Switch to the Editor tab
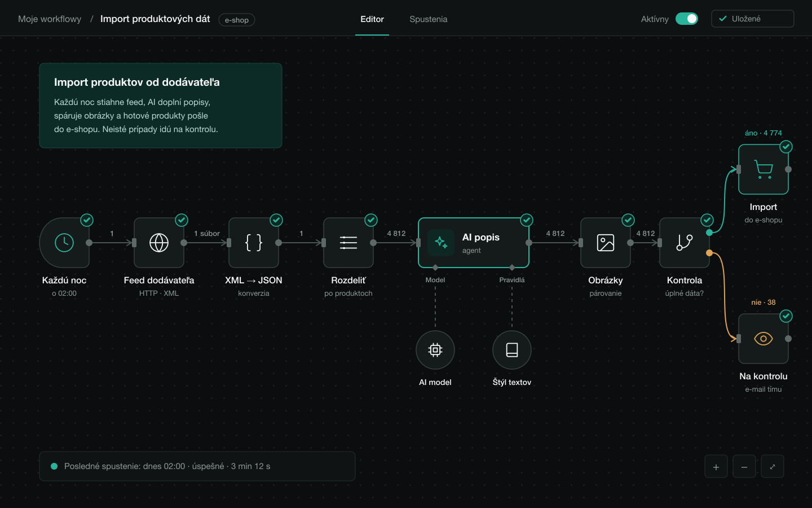 click(372, 19)
